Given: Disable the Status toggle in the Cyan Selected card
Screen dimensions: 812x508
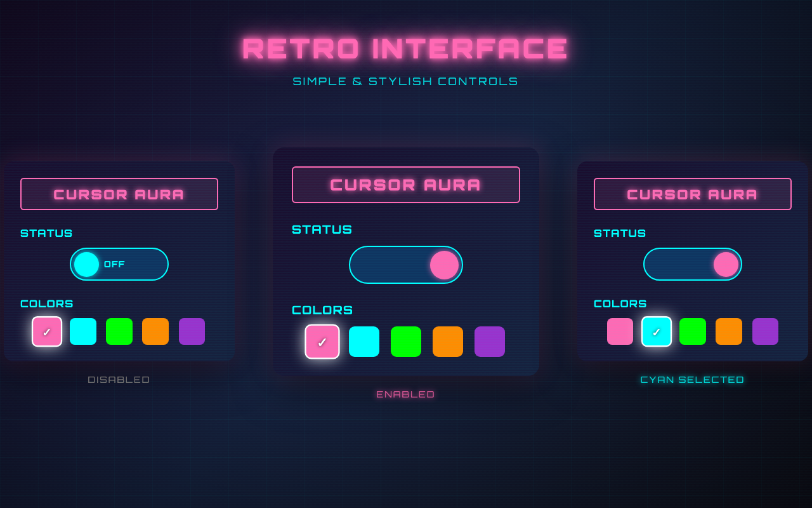Looking at the screenshot, I should [x=692, y=264].
